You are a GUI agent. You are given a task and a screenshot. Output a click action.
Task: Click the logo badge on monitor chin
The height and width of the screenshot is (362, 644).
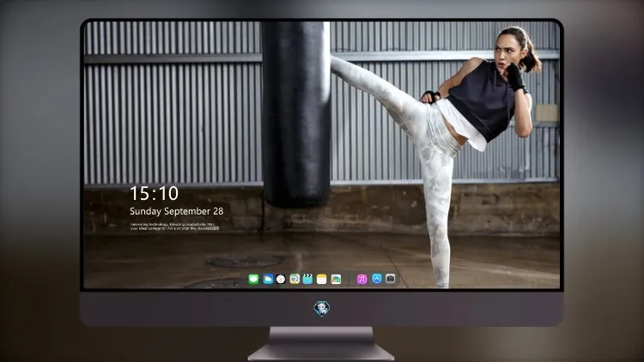pyautogui.click(x=322, y=309)
